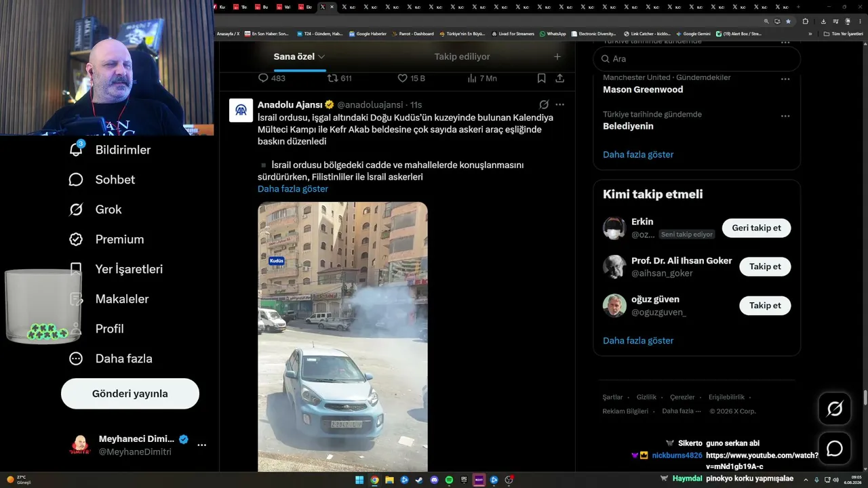Open the Erişilebilirlik footer link
Screen dimensions: 868x488
[x=726, y=397]
